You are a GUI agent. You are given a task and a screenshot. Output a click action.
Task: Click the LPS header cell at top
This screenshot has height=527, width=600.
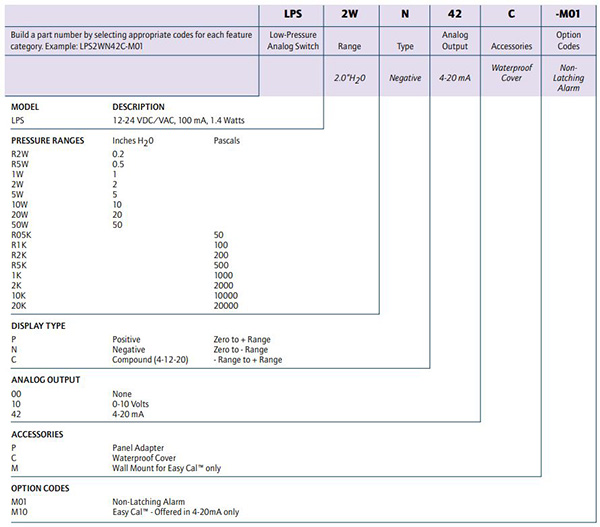[x=291, y=17]
